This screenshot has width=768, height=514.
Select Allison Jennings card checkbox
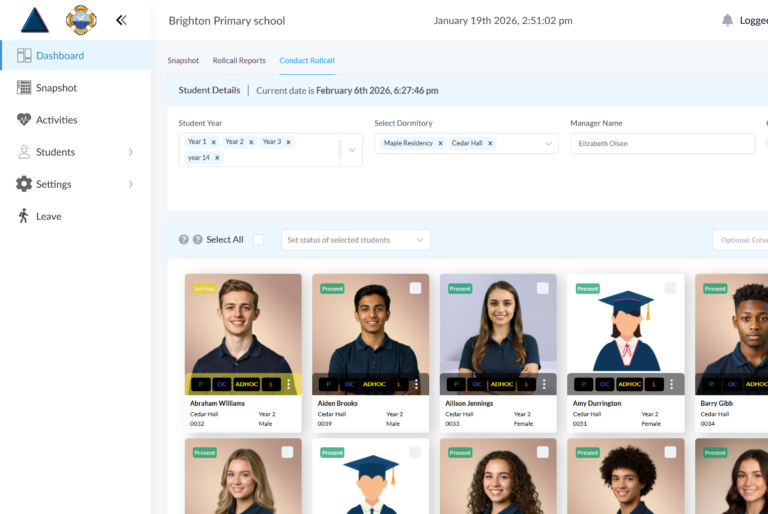[542, 288]
